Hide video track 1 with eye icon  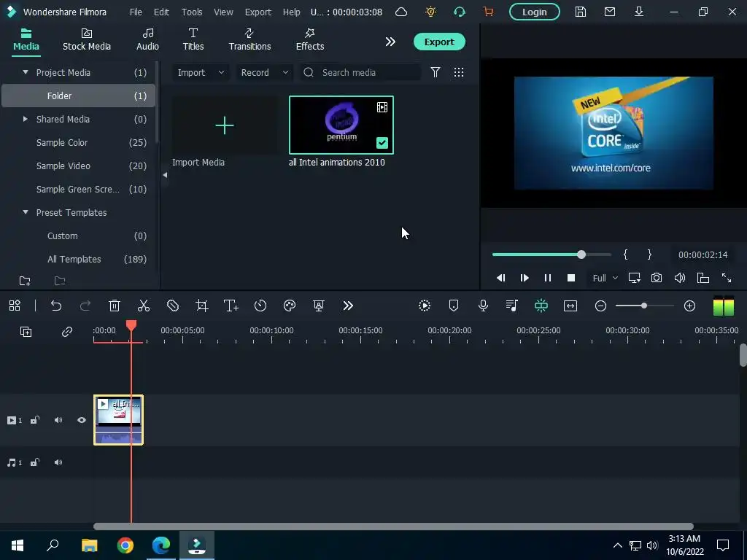pyautogui.click(x=82, y=420)
